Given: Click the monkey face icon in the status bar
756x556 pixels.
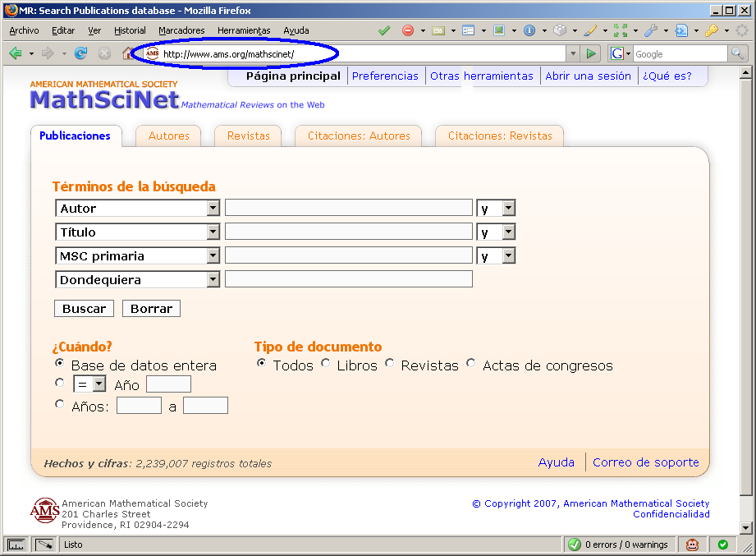Looking at the screenshot, I should [x=693, y=545].
